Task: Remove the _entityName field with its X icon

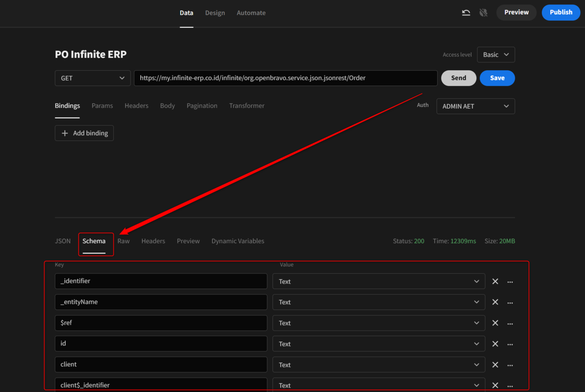Action: click(495, 302)
